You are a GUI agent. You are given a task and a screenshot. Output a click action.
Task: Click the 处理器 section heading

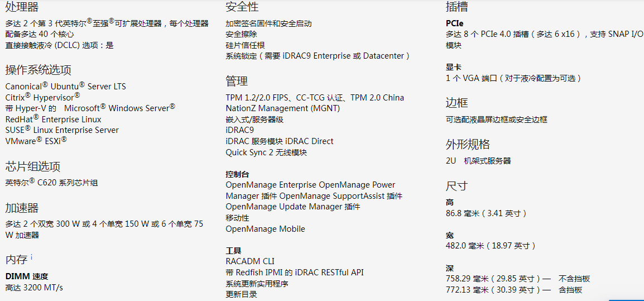(22, 7)
